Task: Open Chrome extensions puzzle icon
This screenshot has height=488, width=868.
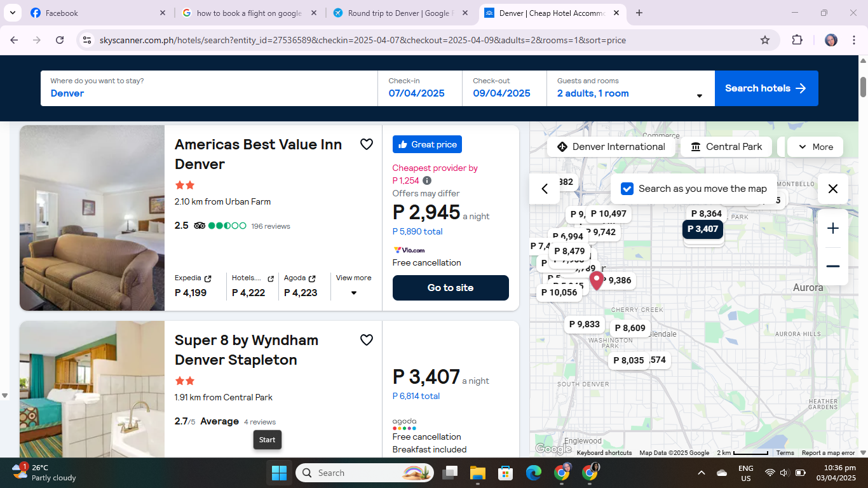Action: point(797,40)
